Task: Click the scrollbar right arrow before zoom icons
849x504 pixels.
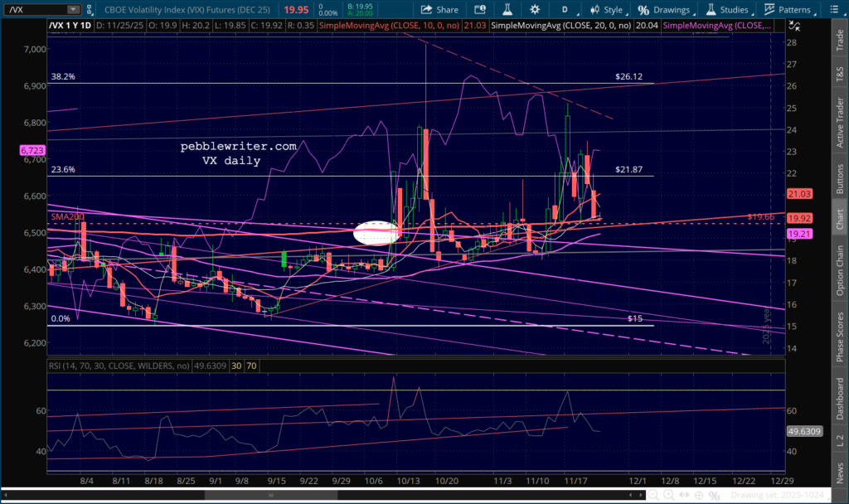Action: [641, 495]
